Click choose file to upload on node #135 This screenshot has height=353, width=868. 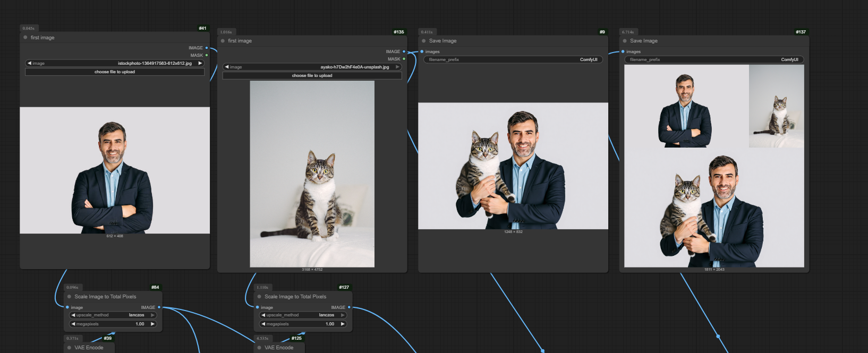point(312,75)
